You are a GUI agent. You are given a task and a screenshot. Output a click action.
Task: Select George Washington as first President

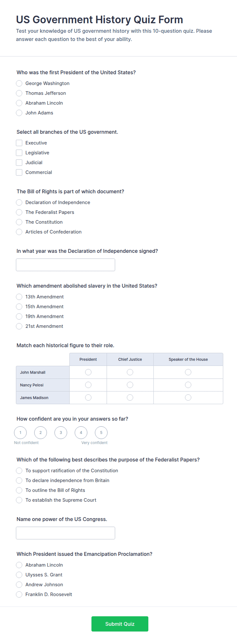pos(19,84)
